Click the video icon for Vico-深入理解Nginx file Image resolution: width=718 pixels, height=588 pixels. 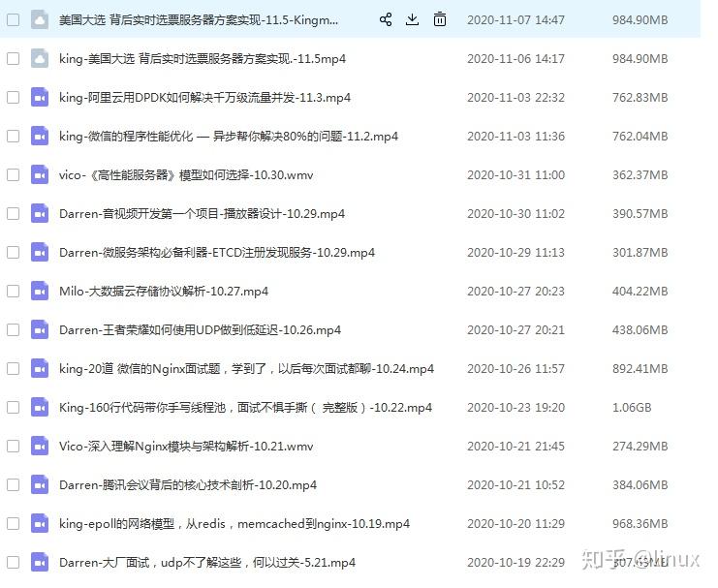[x=40, y=446]
